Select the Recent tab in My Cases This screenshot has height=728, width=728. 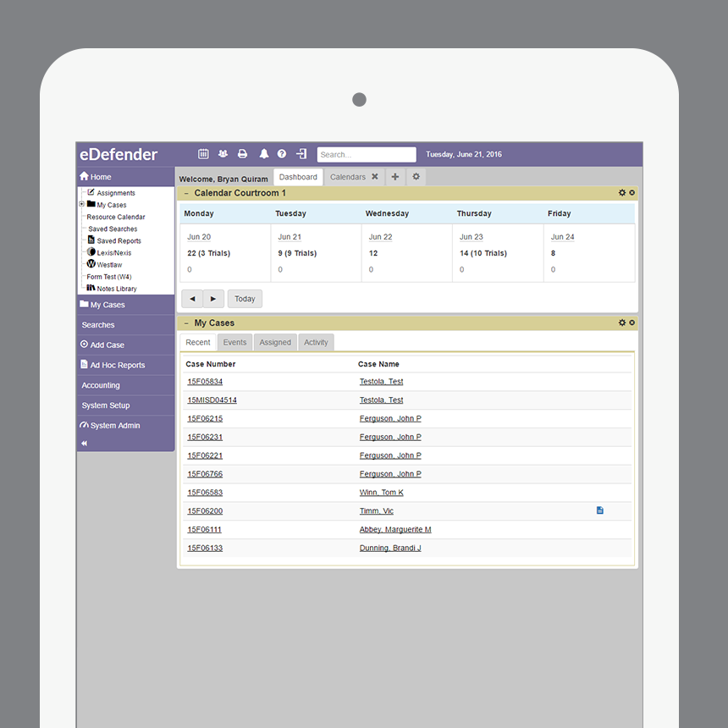(x=198, y=342)
